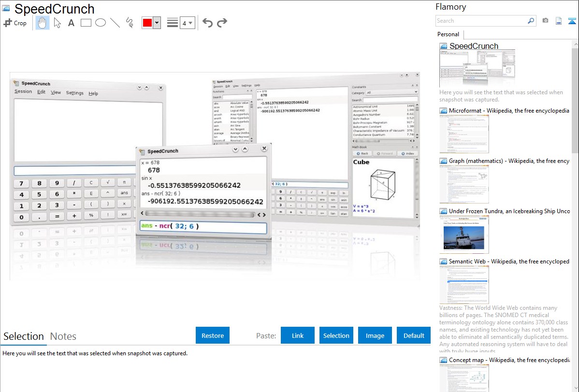The height and width of the screenshot is (392, 579).
Task: Click the Under Frozen Tundra snapshot title
Action: click(x=509, y=211)
